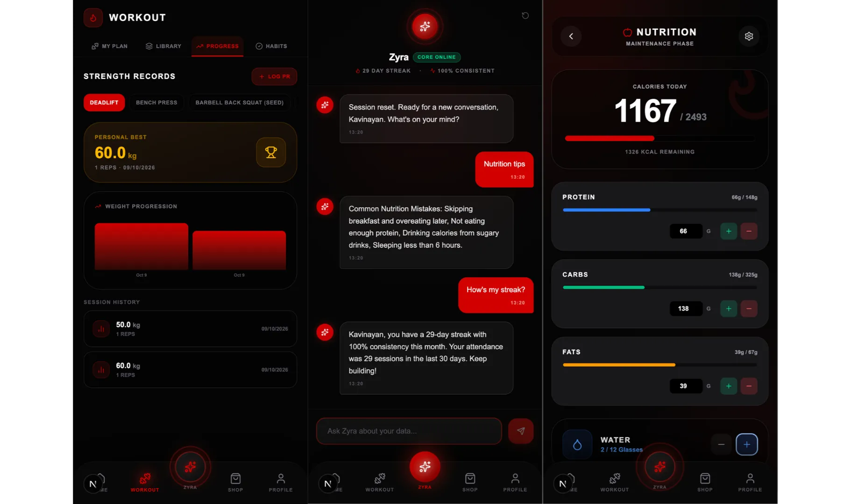Click the Core Online status badge
This screenshot has height=504, width=851.
pyautogui.click(x=437, y=57)
